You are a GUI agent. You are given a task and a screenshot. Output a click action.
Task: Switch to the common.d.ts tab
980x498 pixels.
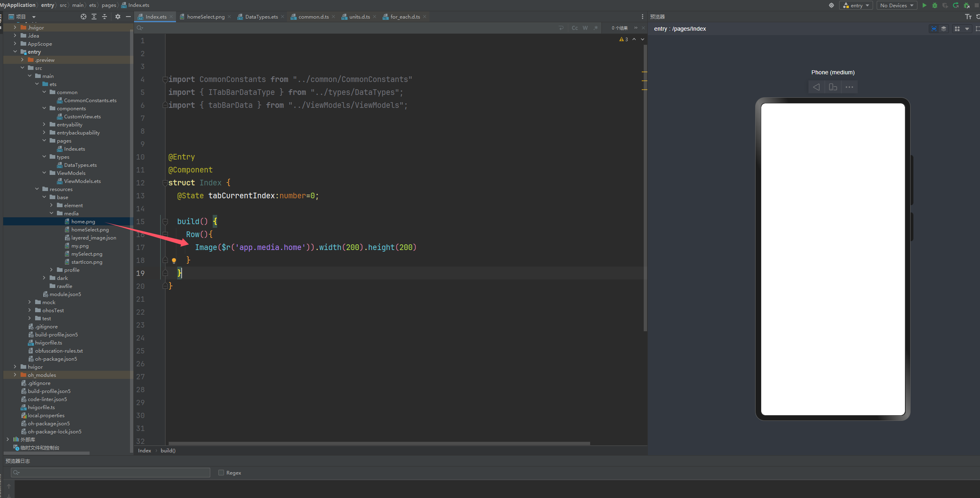click(x=313, y=17)
